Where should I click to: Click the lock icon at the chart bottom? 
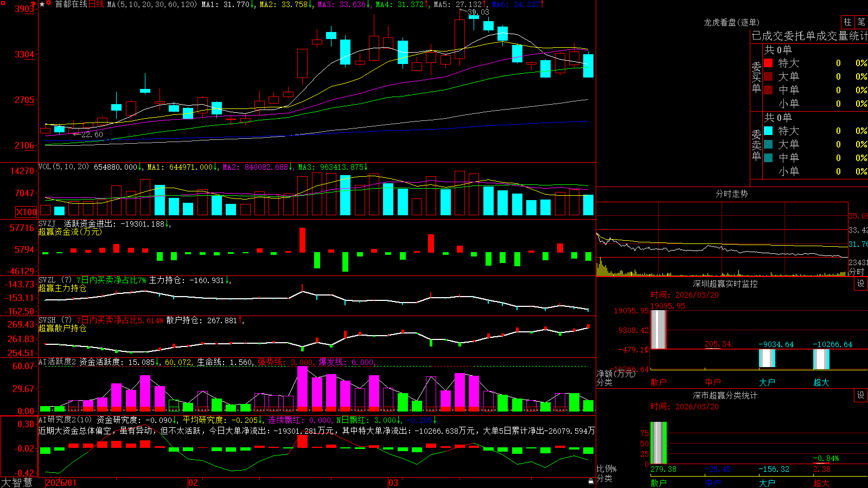pyautogui.click(x=591, y=481)
